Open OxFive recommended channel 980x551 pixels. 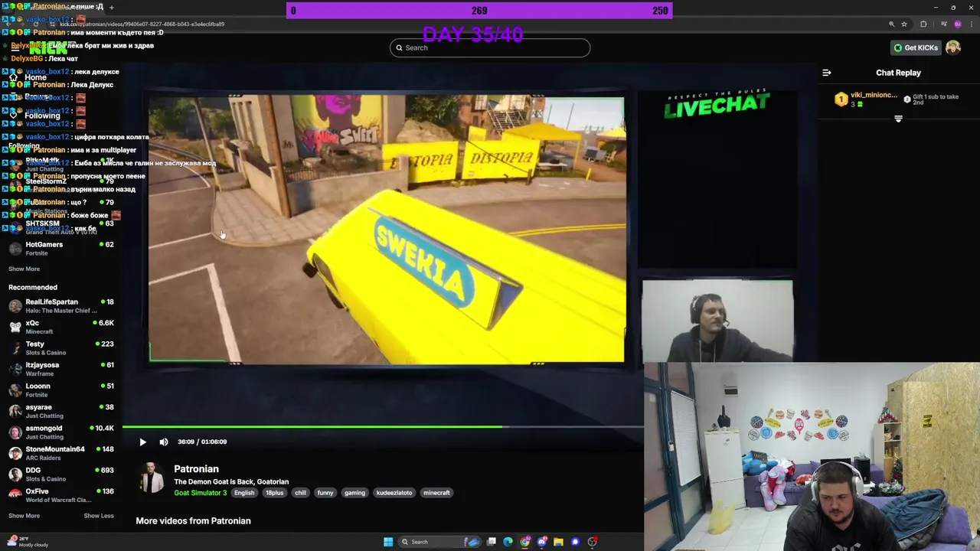pyautogui.click(x=61, y=495)
